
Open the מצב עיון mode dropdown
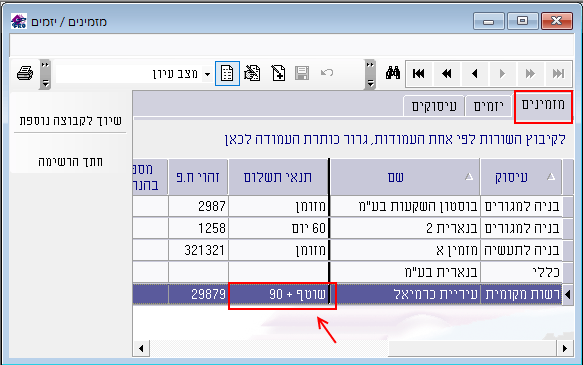coord(207,74)
